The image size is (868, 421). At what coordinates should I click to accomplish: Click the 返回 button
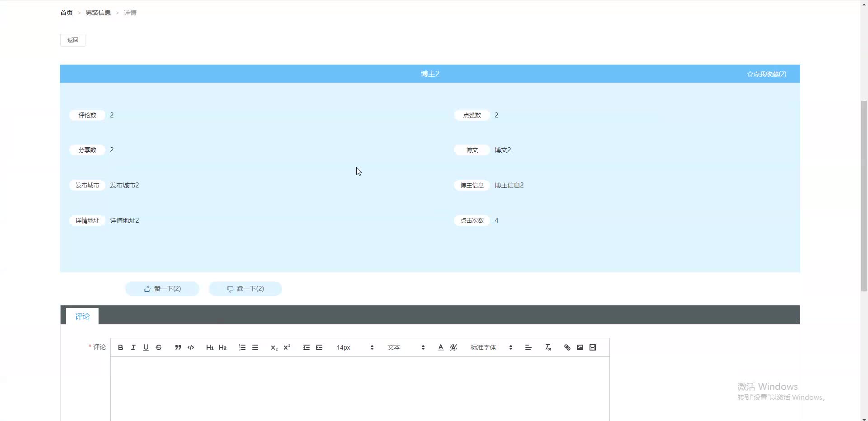tap(72, 40)
